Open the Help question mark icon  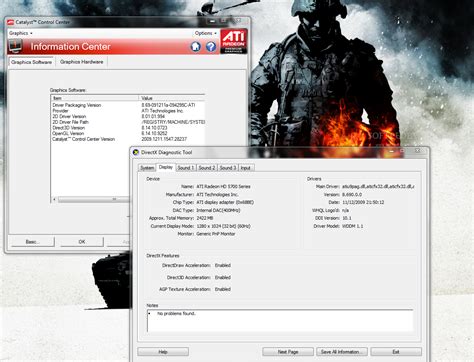pyautogui.click(x=211, y=46)
